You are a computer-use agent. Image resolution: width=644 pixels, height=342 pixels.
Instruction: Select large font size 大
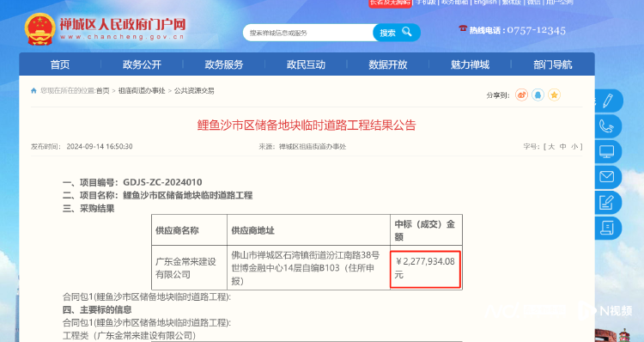pyautogui.click(x=551, y=146)
